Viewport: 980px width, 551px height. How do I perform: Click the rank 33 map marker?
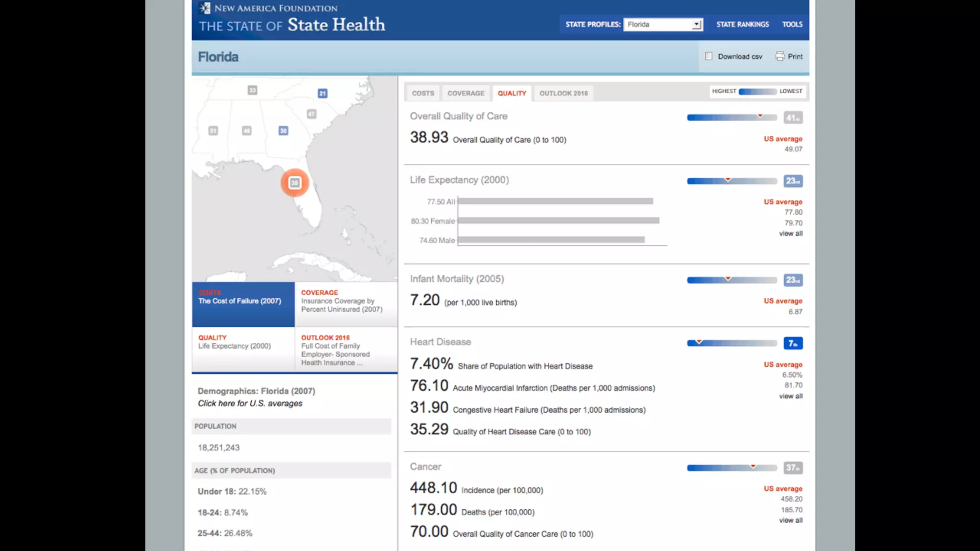[x=252, y=90]
